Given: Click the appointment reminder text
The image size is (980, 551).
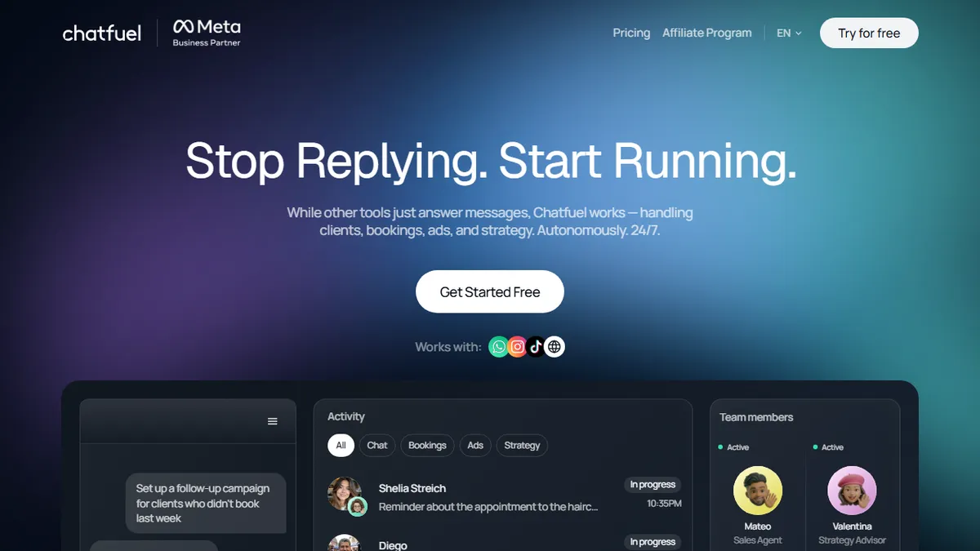Looking at the screenshot, I should click(x=488, y=507).
